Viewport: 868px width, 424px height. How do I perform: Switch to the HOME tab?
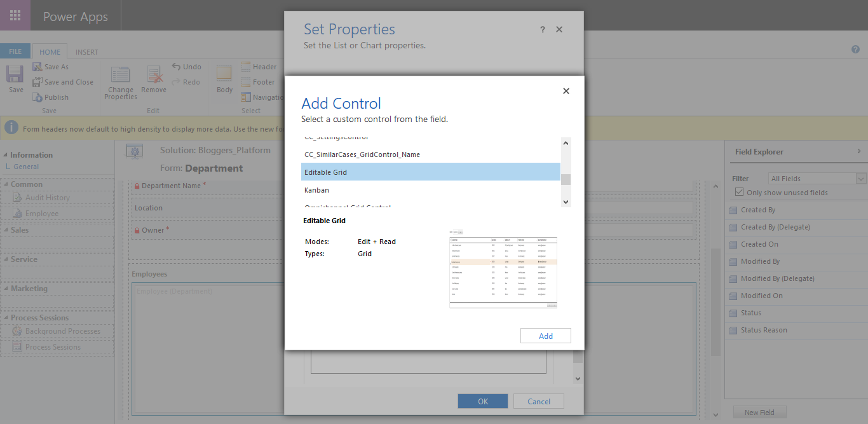coord(50,52)
